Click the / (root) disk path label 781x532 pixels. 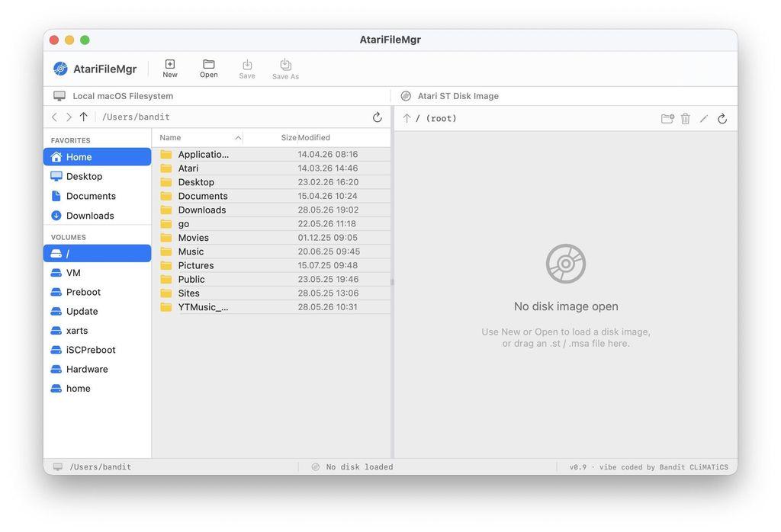[x=436, y=118]
